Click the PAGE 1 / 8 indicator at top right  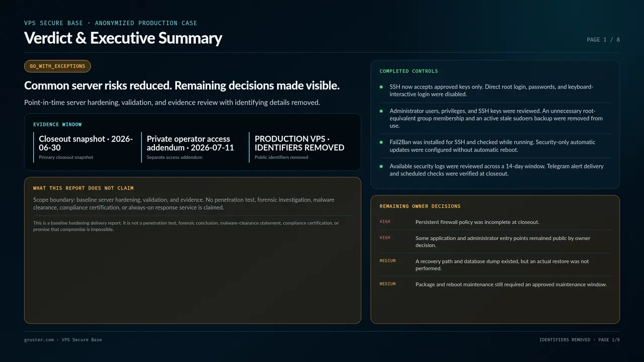pos(603,40)
